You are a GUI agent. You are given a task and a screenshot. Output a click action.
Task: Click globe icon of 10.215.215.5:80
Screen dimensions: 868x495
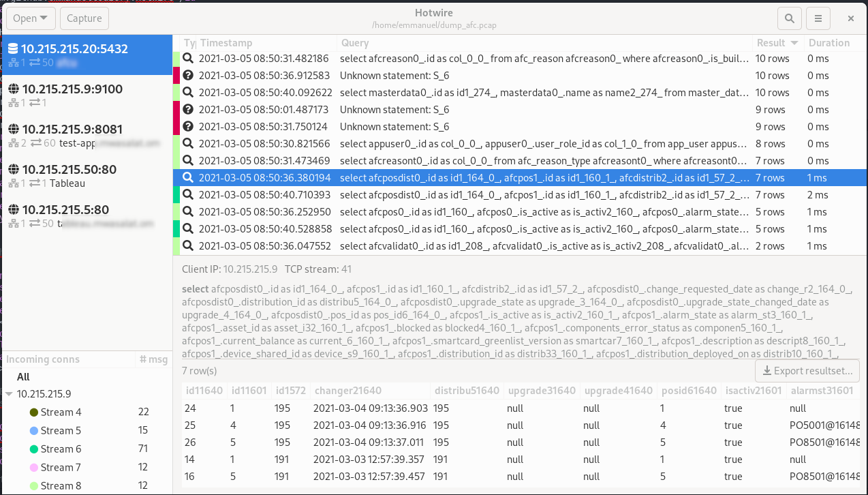(x=13, y=209)
